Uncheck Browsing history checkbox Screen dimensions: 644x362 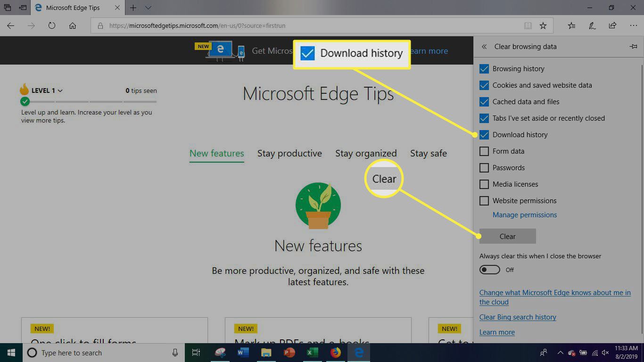[x=484, y=69]
